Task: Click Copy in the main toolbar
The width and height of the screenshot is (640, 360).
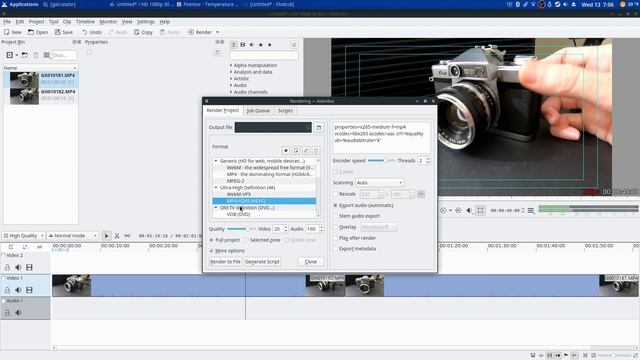Action: pos(143,32)
